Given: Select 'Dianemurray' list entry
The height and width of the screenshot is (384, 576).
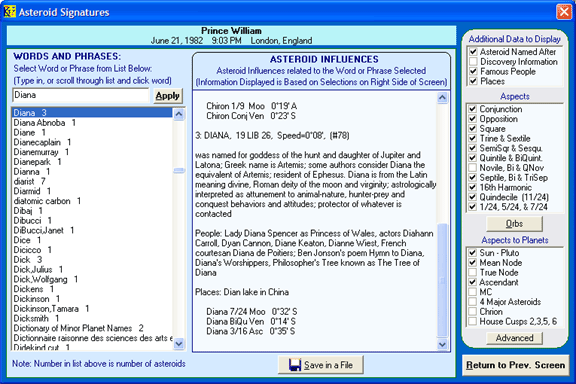Looking at the screenshot, I should [x=92, y=152].
